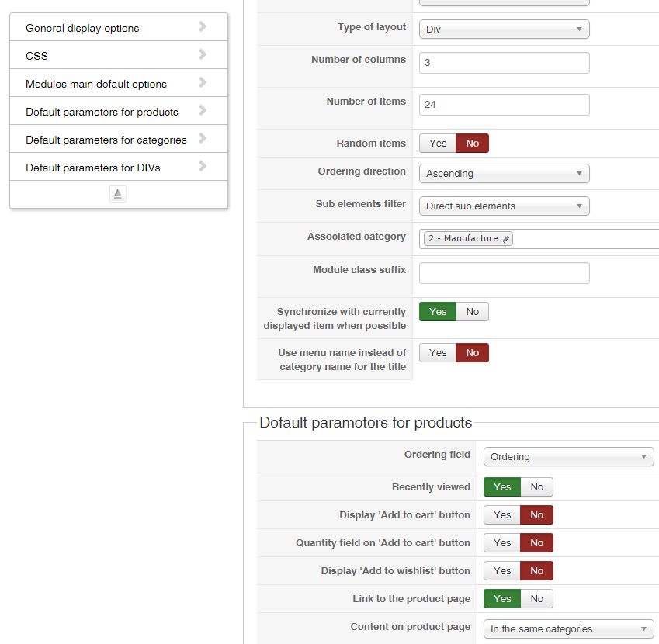This screenshot has width=659, height=644.
Task: Open the Ordering direction dropdown
Action: [x=504, y=174]
